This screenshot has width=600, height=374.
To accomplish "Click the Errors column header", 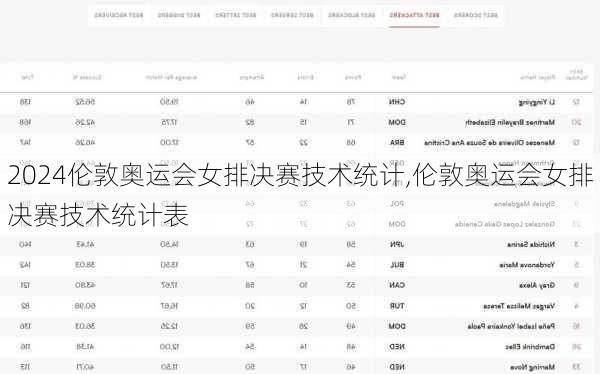I will 306,77.
